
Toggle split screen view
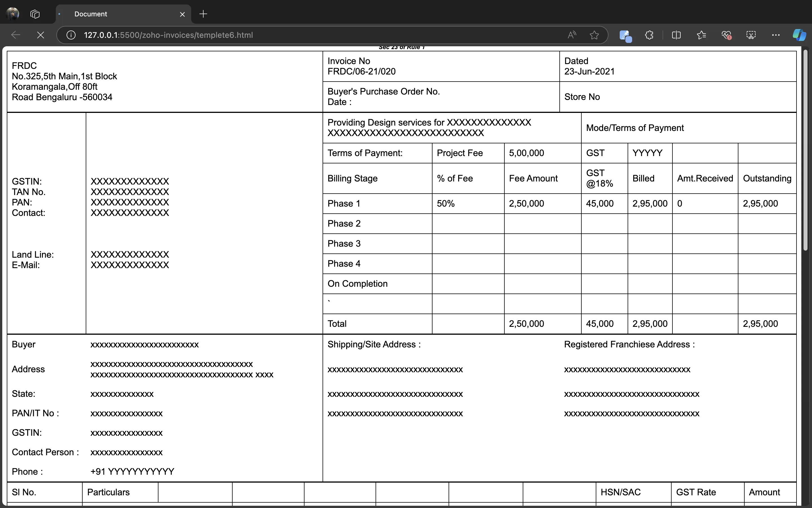point(676,35)
